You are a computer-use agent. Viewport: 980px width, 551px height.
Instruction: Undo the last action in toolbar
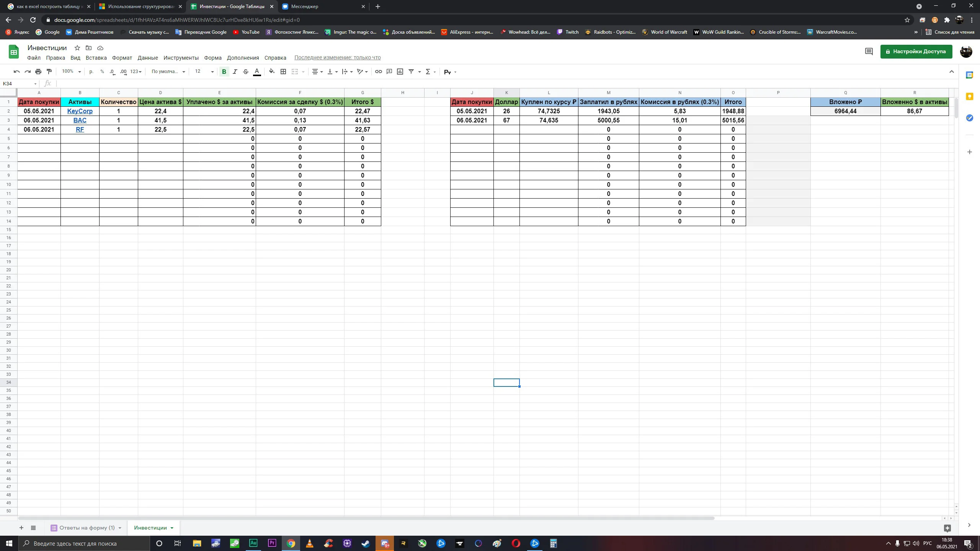pyautogui.click(x=16, y=72)
